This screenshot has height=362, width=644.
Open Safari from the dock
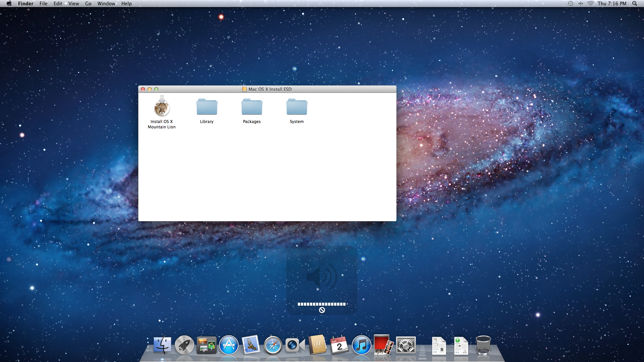point(273,345)
